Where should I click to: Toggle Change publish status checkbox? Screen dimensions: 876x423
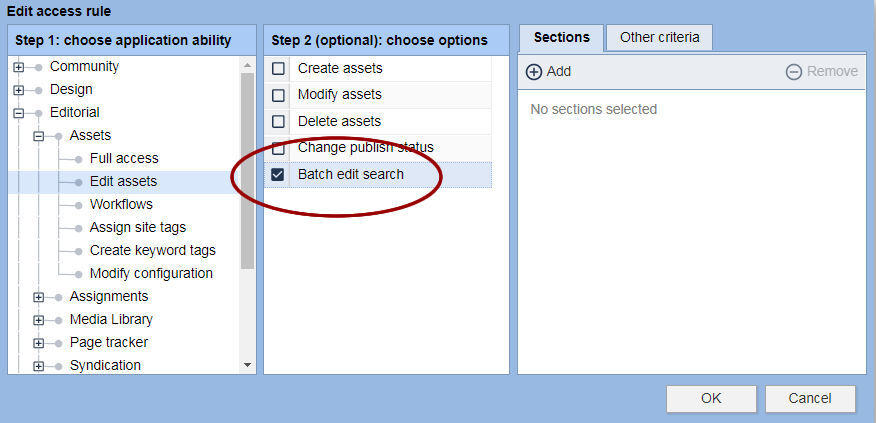click(x=278, y=148)
